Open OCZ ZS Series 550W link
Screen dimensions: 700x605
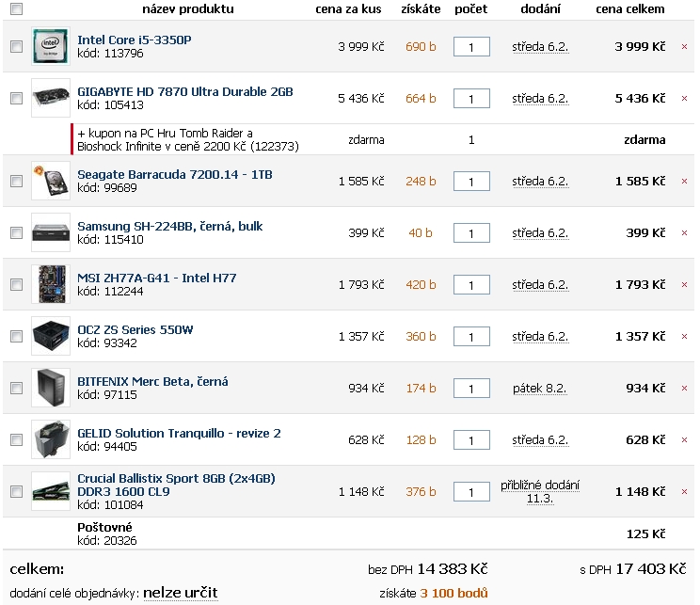click(x=135, y=330)
